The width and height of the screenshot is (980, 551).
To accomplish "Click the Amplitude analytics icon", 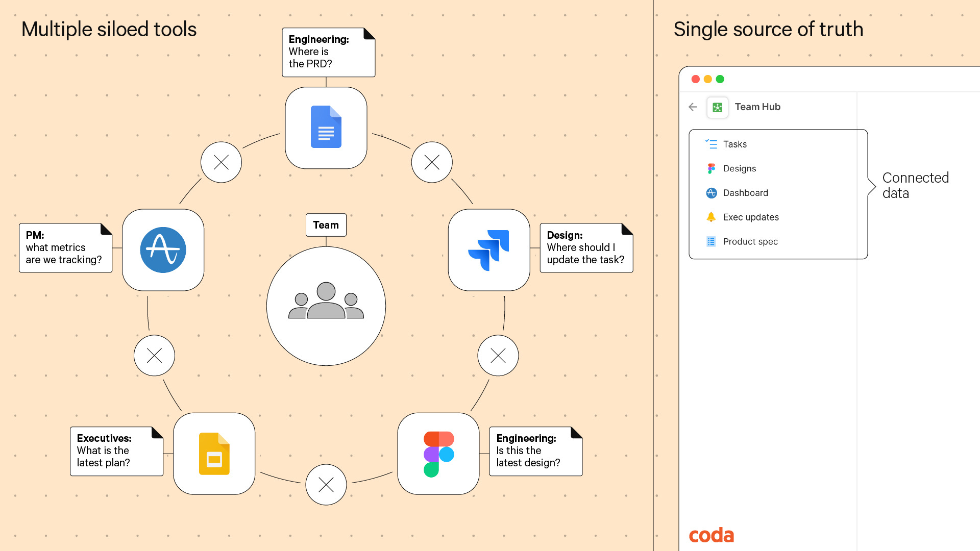I will coord(163,249).
